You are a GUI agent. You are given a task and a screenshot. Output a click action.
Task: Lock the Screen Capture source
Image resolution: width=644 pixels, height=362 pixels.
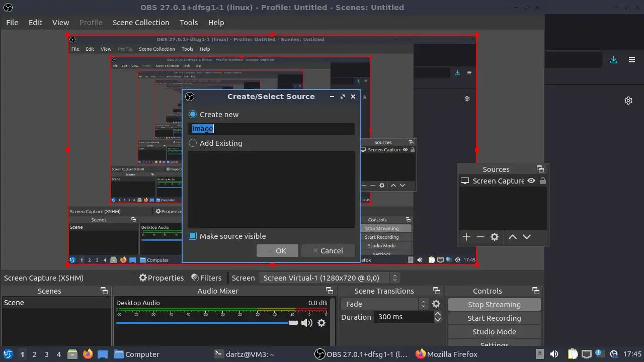(x=542, y=181)
